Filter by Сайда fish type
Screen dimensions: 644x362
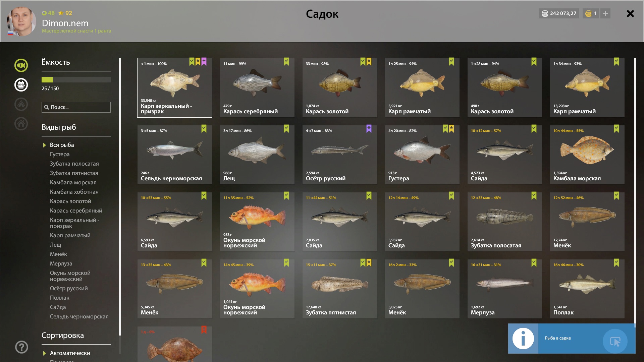tap(58, 307)
